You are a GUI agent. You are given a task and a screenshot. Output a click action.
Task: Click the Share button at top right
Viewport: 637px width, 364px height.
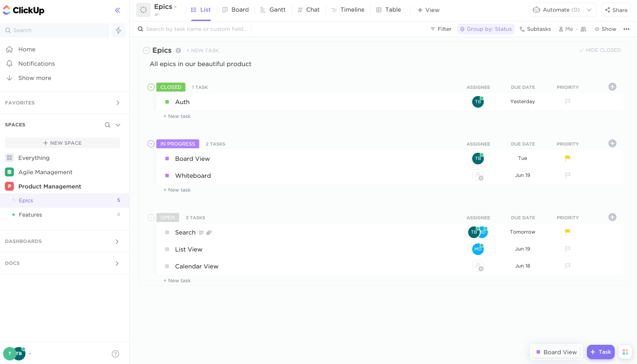coord(616,10)
